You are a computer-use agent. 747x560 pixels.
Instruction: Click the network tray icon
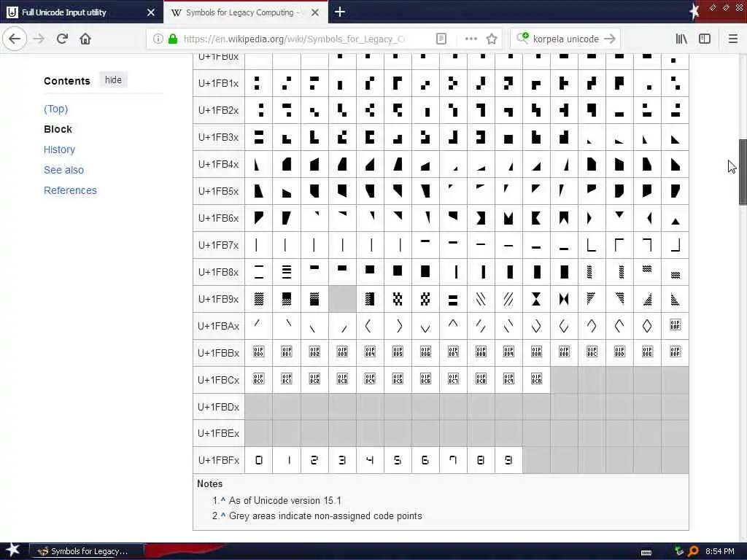[679, 551]
